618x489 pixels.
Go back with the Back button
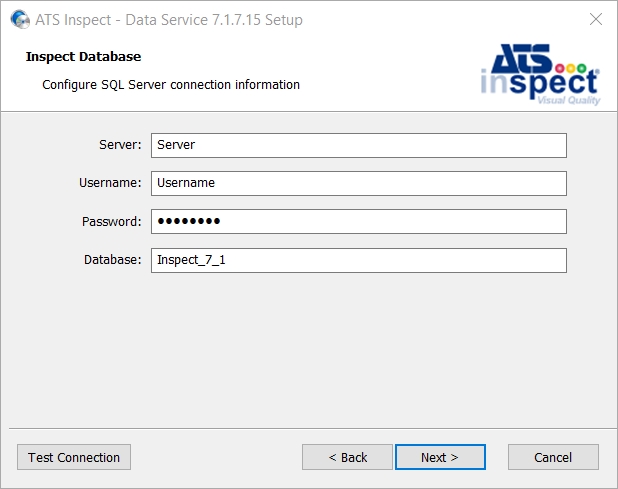347,457
